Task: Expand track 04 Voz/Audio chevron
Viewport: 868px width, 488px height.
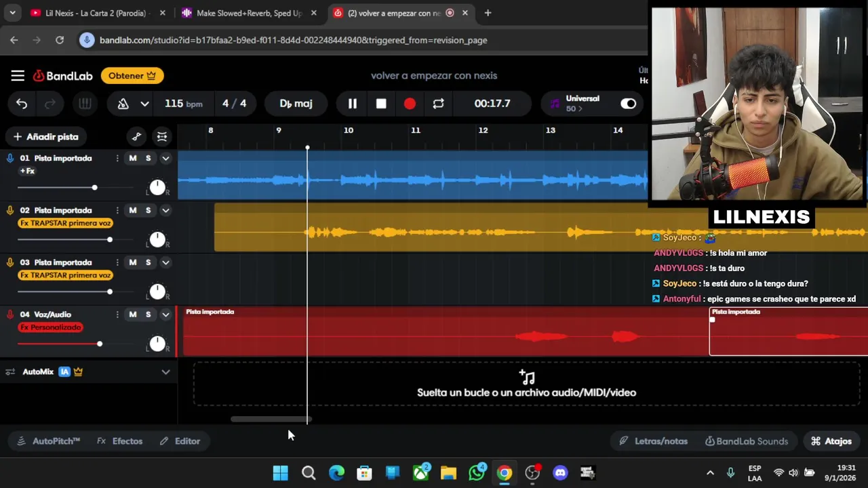Action: (165, 314)
